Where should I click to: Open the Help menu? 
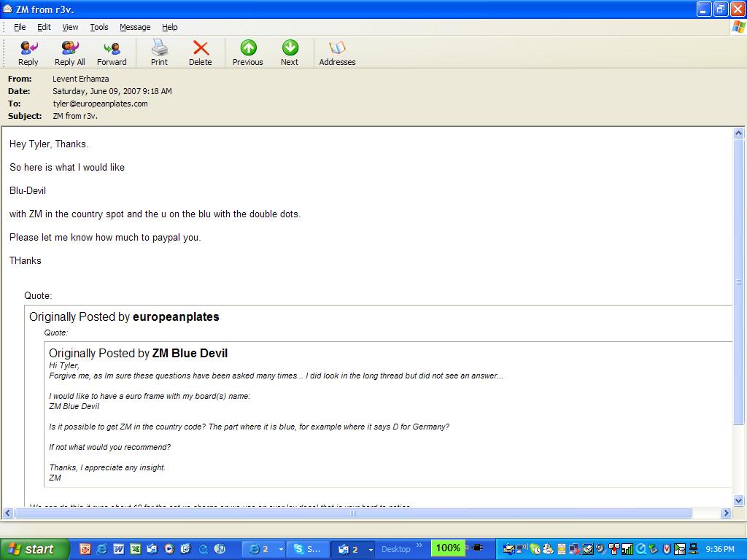(170, 27)
